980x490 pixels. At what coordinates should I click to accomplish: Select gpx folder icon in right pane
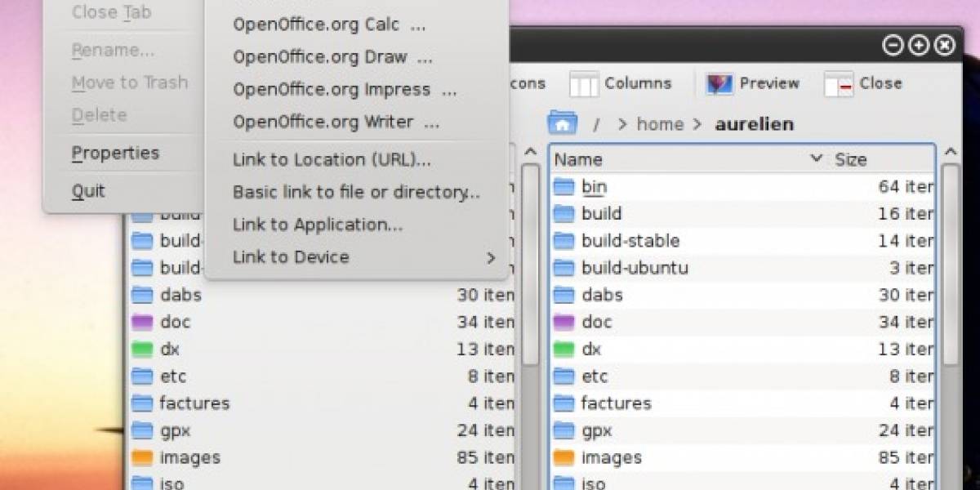click(x=564, y=430)
